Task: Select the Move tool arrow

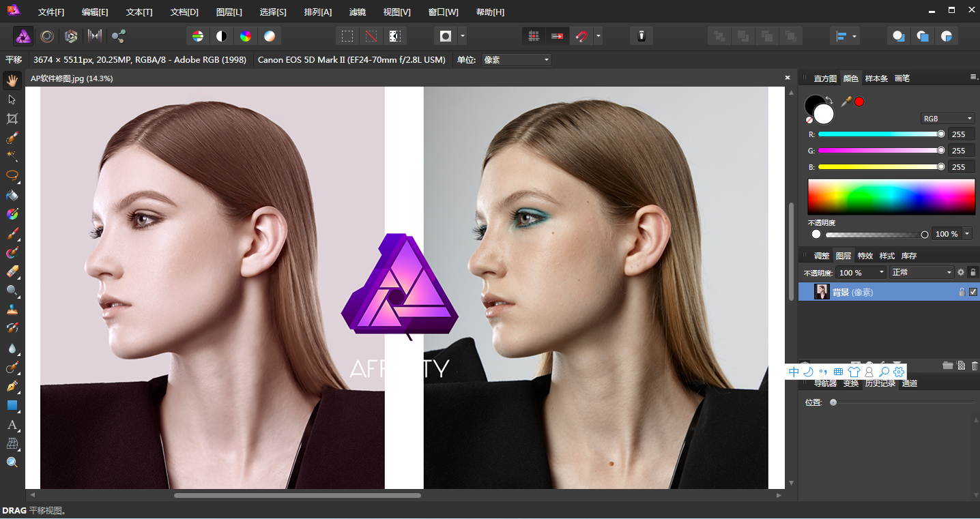Action: pyautogui.click(x=12, y=100)
